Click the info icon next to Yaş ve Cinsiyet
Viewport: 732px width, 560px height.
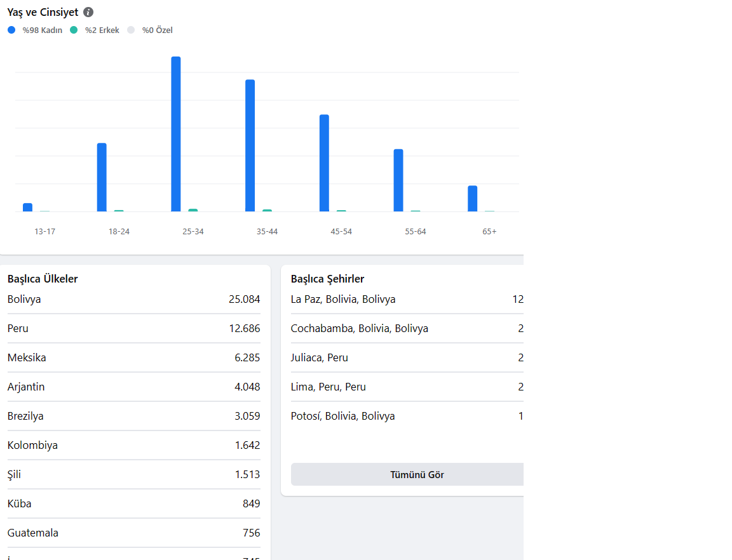click(88, 12)
